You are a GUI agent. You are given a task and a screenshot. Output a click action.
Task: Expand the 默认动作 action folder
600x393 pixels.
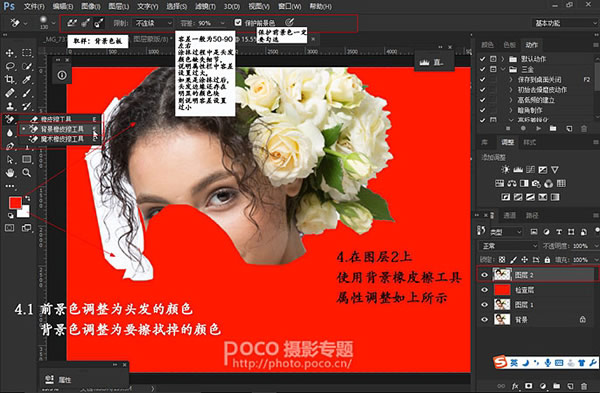coord(503,59)
